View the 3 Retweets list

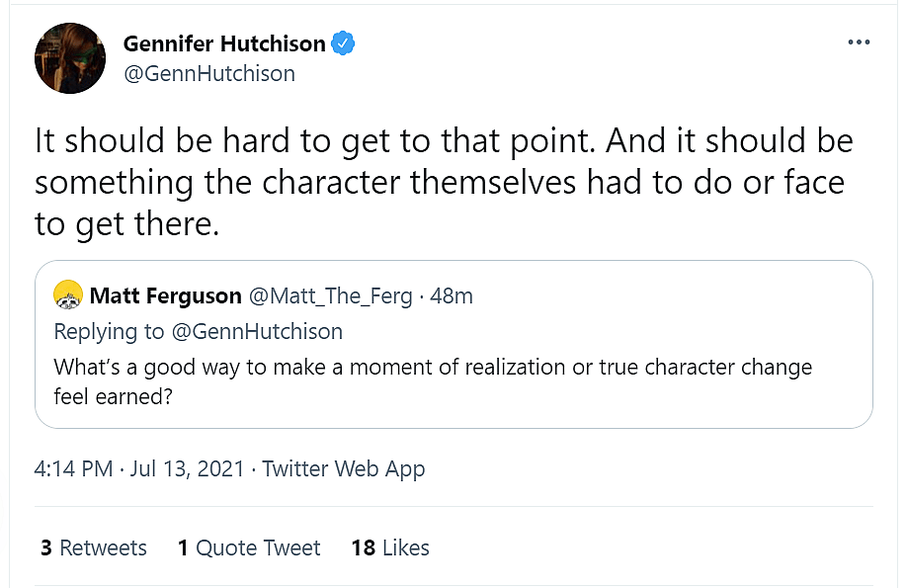tap(94, 547)
